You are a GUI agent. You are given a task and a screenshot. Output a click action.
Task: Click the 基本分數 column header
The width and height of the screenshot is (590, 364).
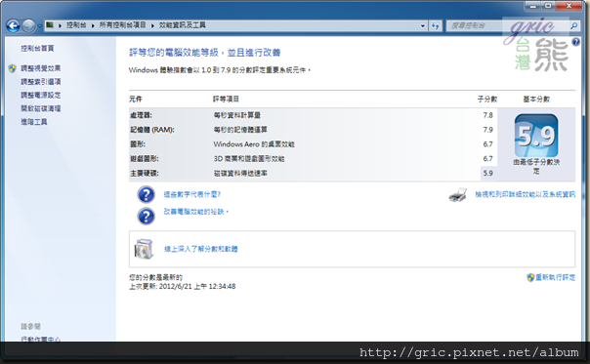click(x=536, y=100)
